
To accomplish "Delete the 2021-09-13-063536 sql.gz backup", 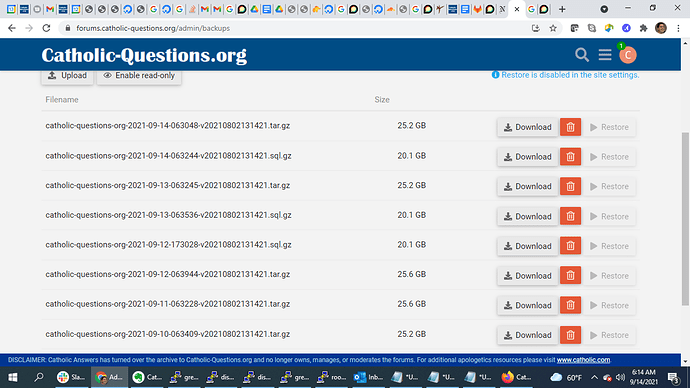I will 570,216.
